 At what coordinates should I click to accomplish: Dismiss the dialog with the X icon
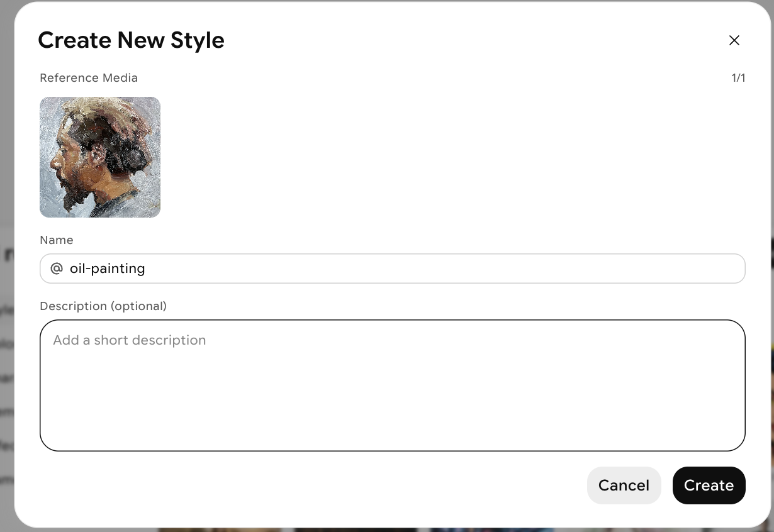coord(734,40)
